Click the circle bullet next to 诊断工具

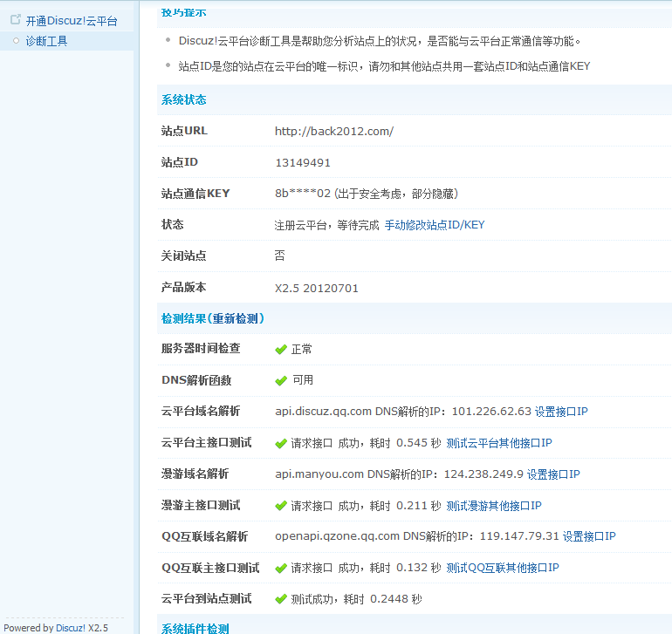pyautogui.click(x=17, y=41)
